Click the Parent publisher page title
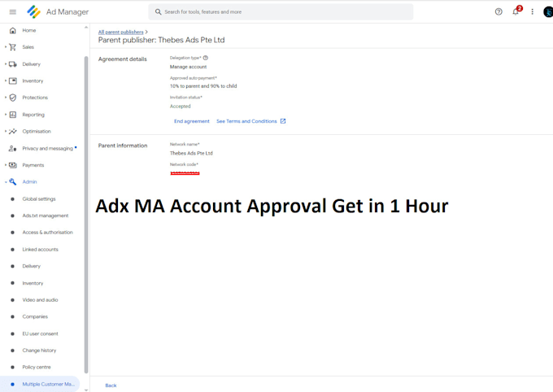553x392 pixels. coord(161,40)
